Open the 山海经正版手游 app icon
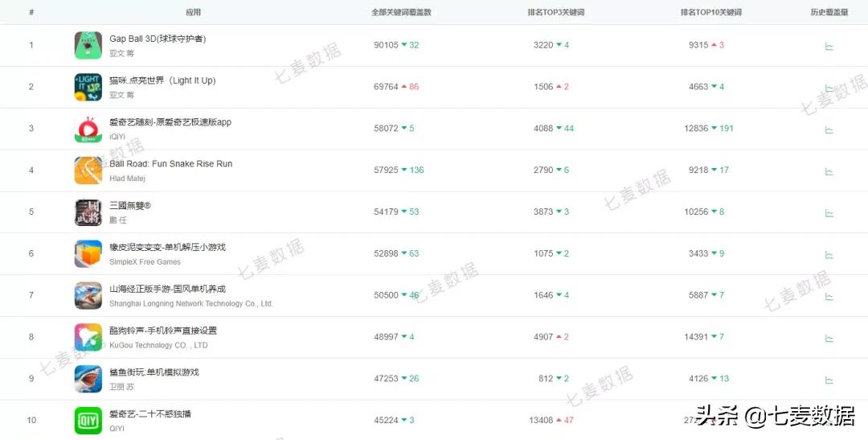Viewport: 868px width, 440px height. [x=88, y=295]
